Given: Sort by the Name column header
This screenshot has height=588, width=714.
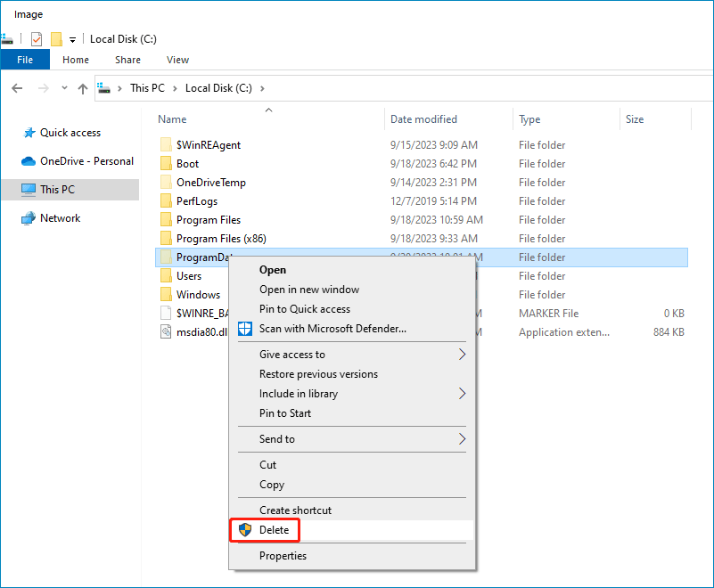Looking at the screenshot, I should (172, 119).
